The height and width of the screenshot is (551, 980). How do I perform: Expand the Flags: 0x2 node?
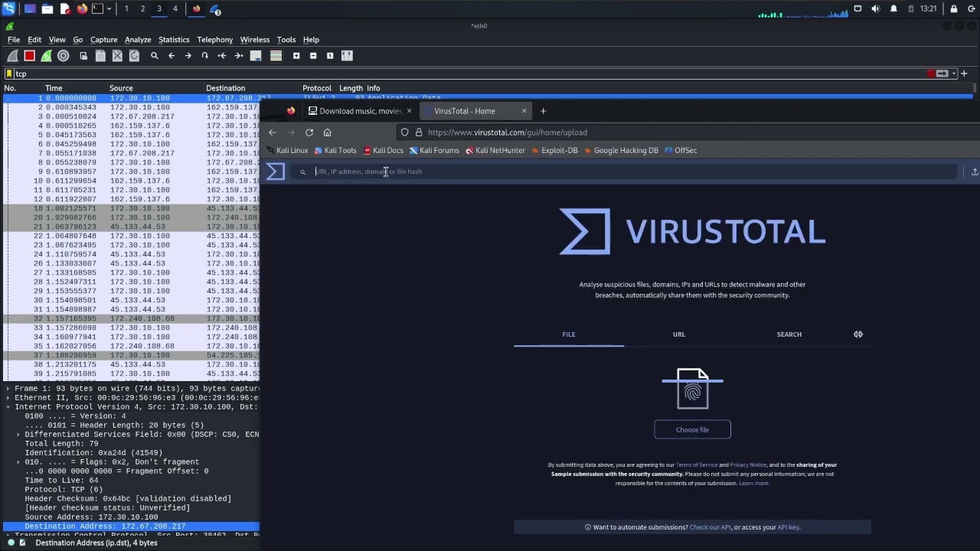pyautogui.click(x=18, y=462)
